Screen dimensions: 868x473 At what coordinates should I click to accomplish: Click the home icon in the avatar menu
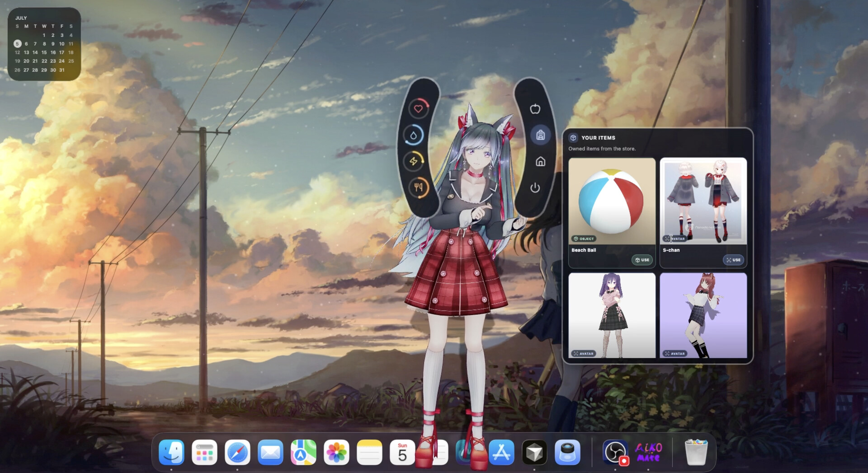tap(540, 161)
